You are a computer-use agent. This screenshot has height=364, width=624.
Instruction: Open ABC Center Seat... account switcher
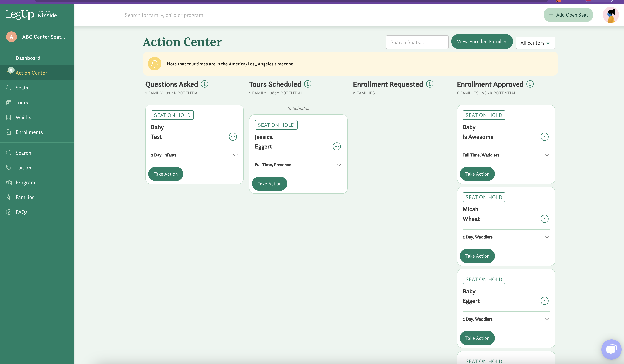tap(37, 37)
